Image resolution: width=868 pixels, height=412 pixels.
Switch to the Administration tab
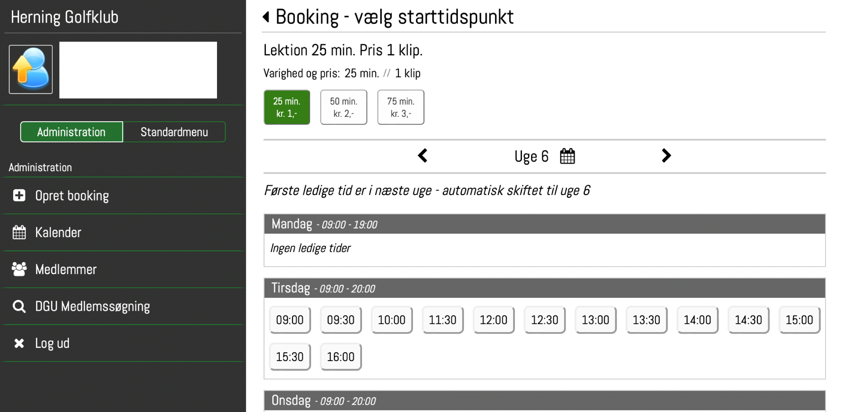pyautogui.click(x=71, y=132)
